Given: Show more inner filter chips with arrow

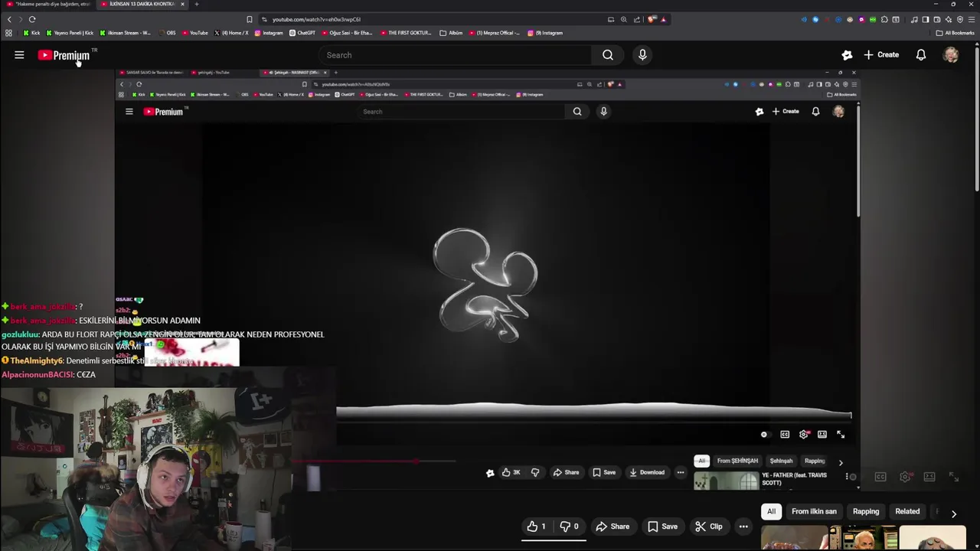Looking at the screenshot, I should pos(841,462).
